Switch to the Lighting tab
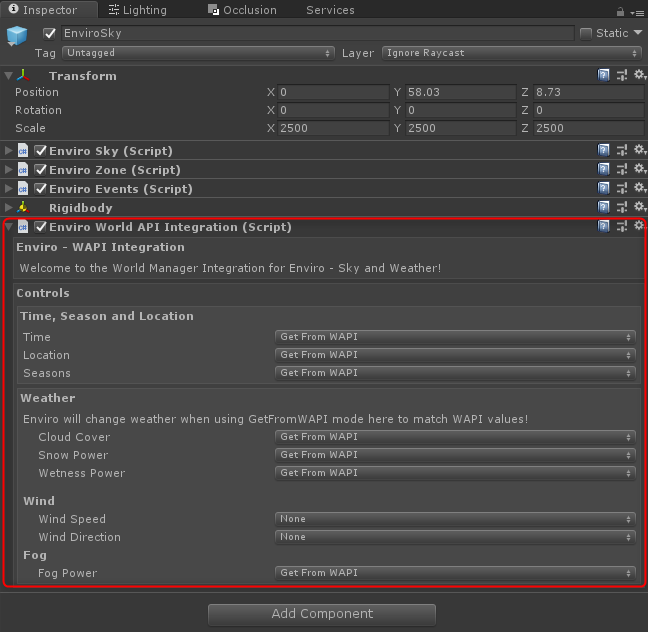This screenshot has width=648, height=632. click(138, 10)
